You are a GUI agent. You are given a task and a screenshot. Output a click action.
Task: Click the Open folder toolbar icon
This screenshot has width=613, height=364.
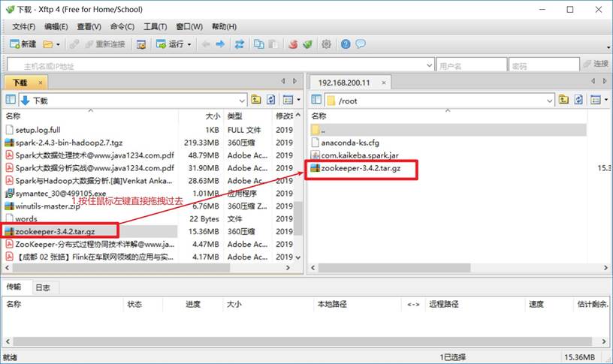[47, 44]
